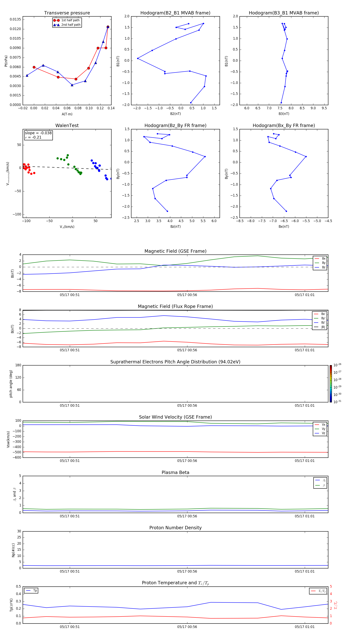
Task: Select the 'βp' legend entry in Plasma Beta
Action: [320, 480]
